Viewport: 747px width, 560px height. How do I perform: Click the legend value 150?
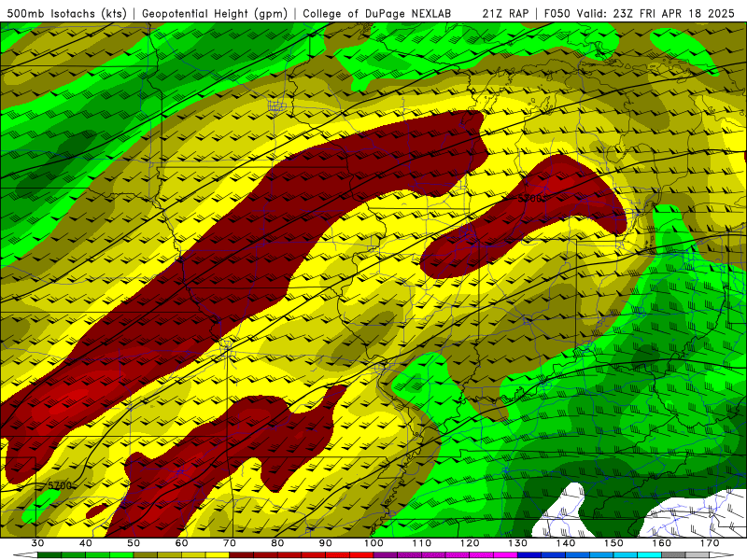point(613,543)
